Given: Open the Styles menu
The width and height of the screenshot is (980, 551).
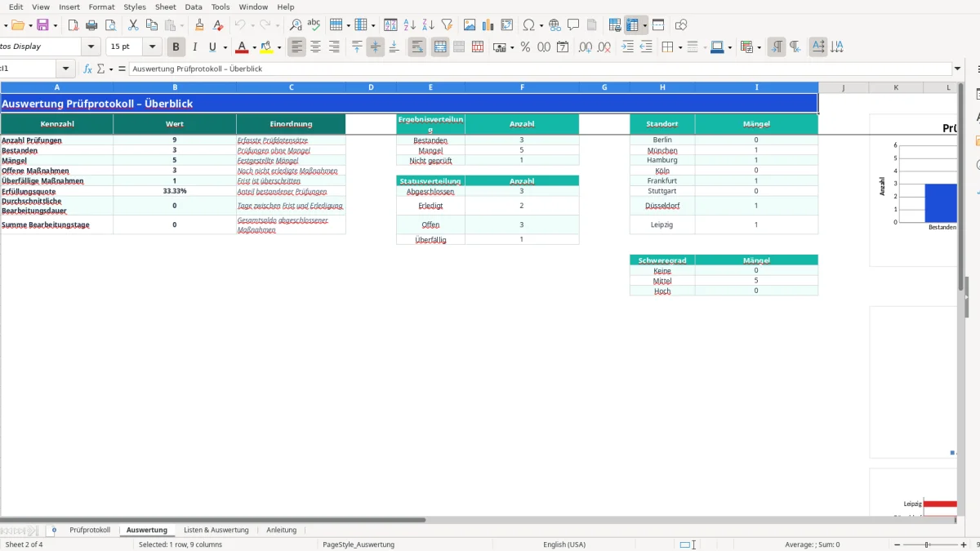Looking at the screenshot, I should click(x=135, y=7).
